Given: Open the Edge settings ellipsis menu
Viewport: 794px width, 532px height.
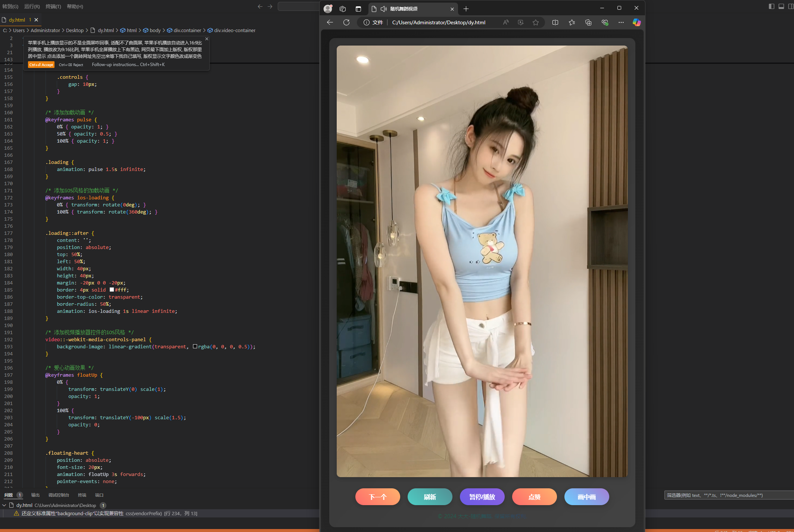Looking at the screenshot, I should (x=621, y=22).
